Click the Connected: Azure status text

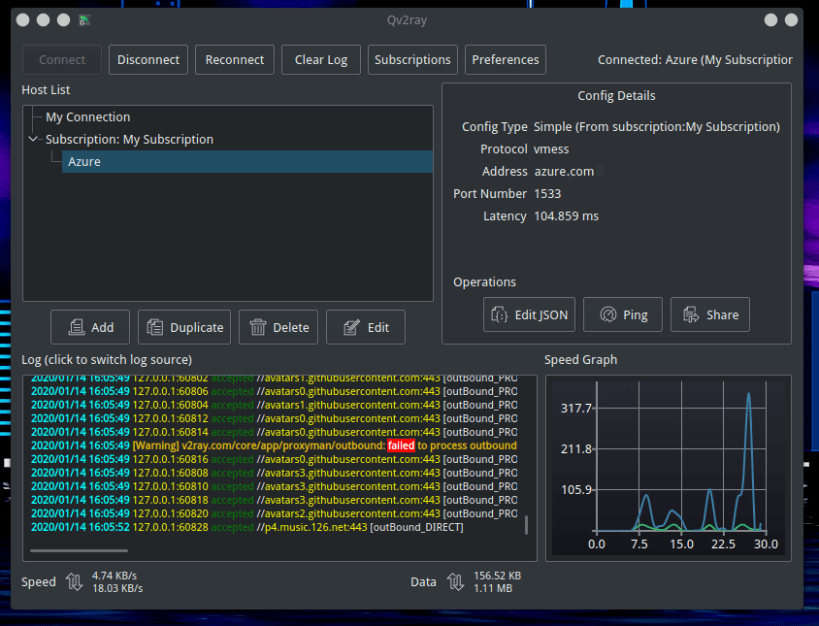pyautogui.click(x=695, y=60)
